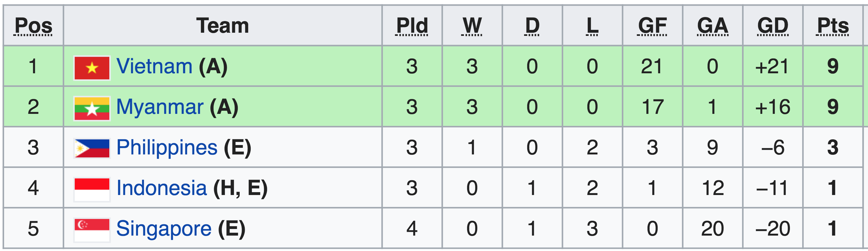Click the Pts column header abbreviation
Screen dimensions: 868x251
[x=833, y=26]
